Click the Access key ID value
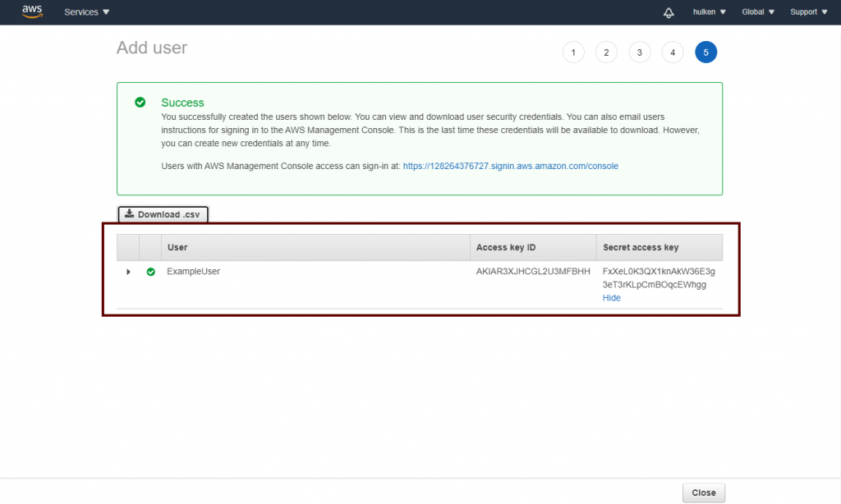 point(533,272)
